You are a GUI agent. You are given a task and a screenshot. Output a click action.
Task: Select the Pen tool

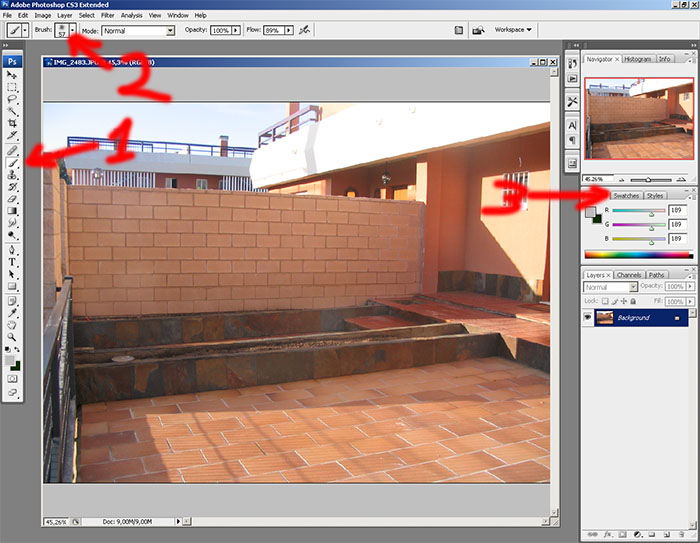(x=12, y=250)
